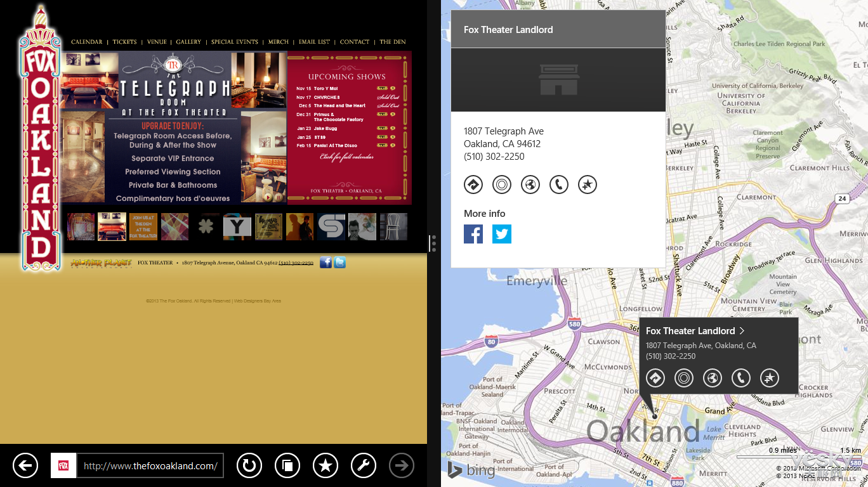Click the Another Planet logo in the footer
The width and height of the screenshot is (868, 487).
click(x=102, y=263)
